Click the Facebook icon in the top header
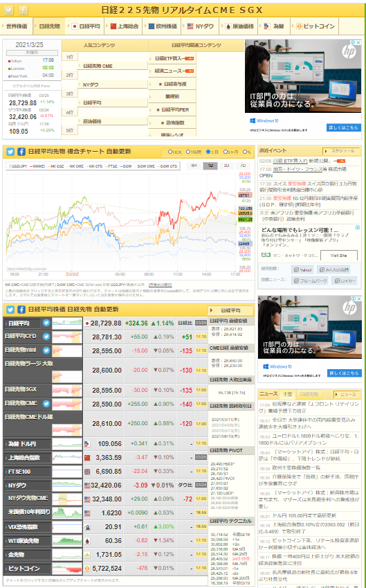Screen dimensions: 366x588 22,10
